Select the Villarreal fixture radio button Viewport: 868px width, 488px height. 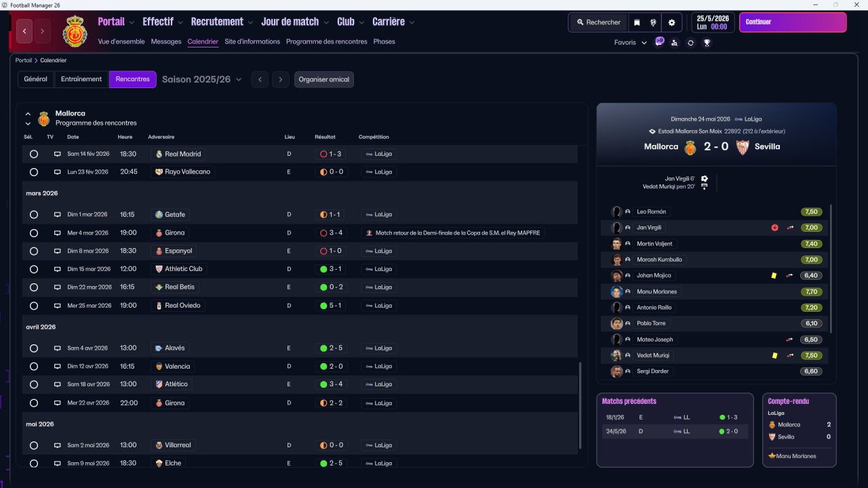coord(34,445)
